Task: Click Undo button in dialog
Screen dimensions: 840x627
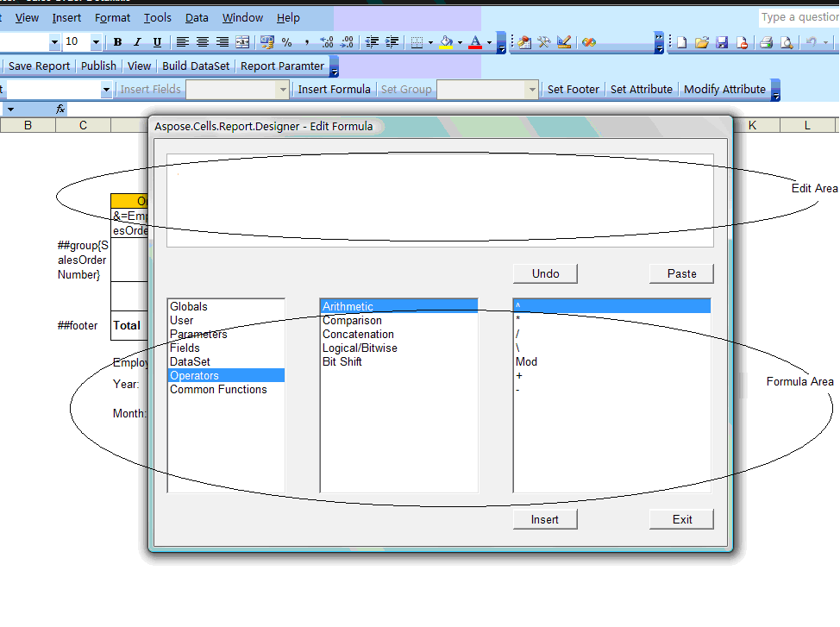Action: click(x=545, y=274)
